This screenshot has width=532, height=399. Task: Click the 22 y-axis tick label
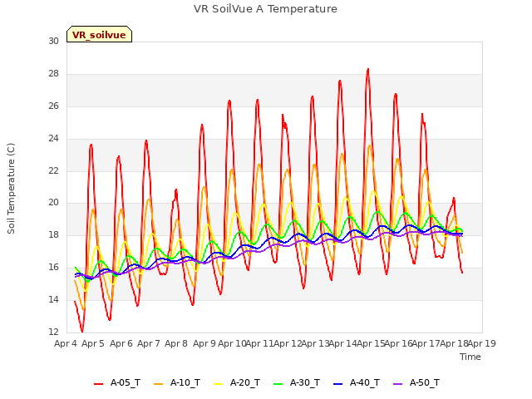53,170
